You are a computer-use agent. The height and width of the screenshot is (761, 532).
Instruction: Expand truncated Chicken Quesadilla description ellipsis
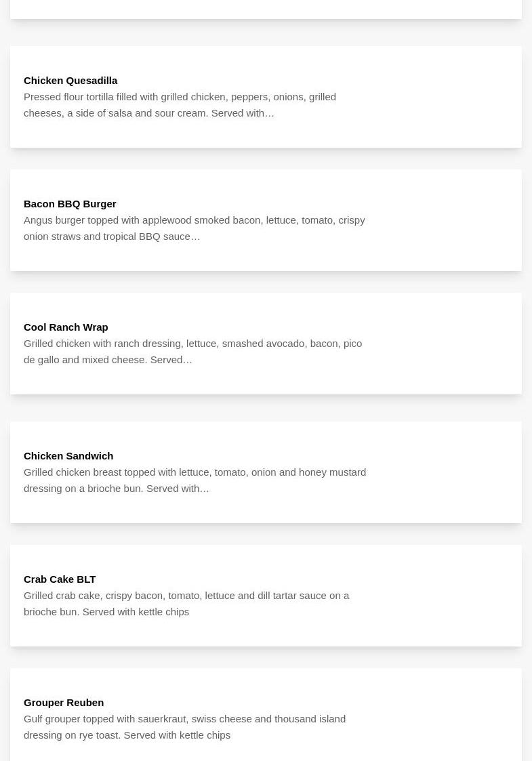click(x=270, y=114)
